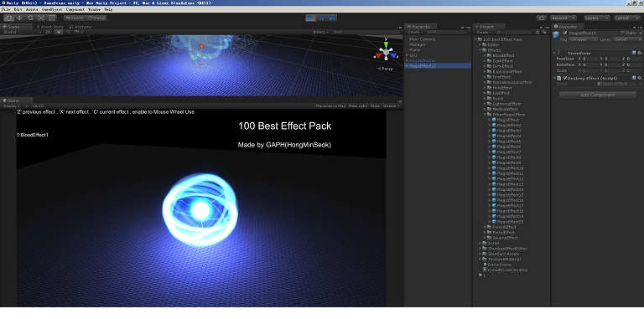This screenshot has height=319, width=644.
Task: Expand GUI object in Hierarchy
Action: (x=407, y=55)
